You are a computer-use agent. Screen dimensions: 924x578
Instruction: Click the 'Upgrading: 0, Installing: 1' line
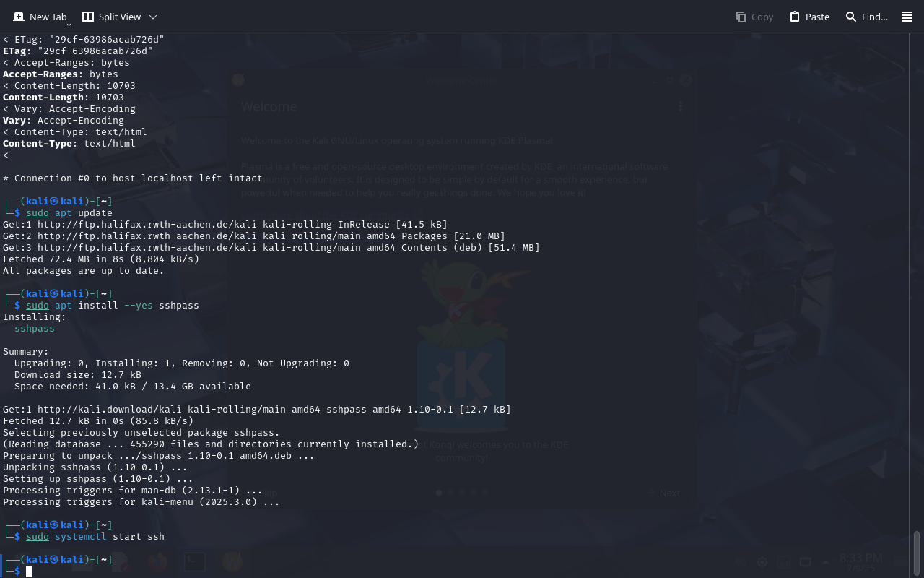[x=182, y=363]
